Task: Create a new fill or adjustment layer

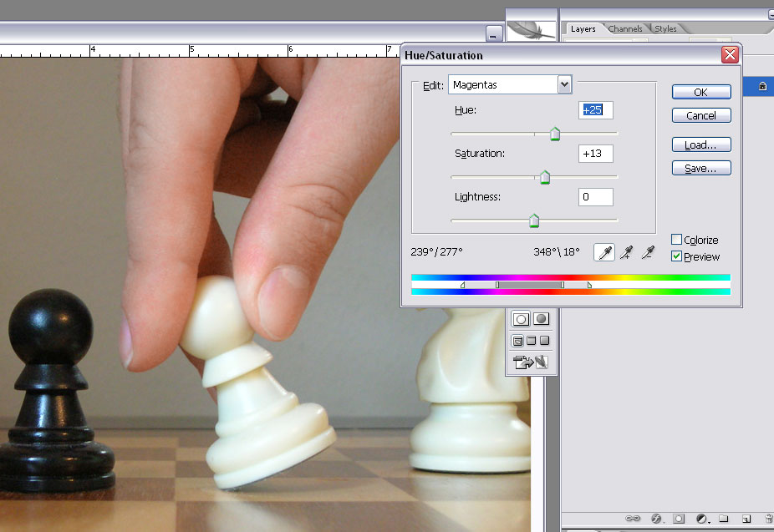Action: point(701,518)
